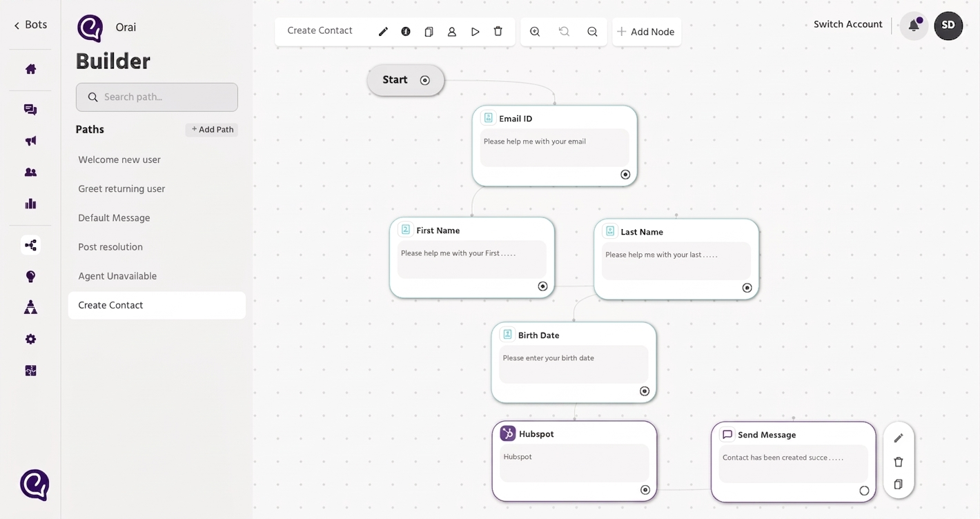The image size is (980, 519).
Task: Click the Send Message node empty connector
Action: pos(864,491)
